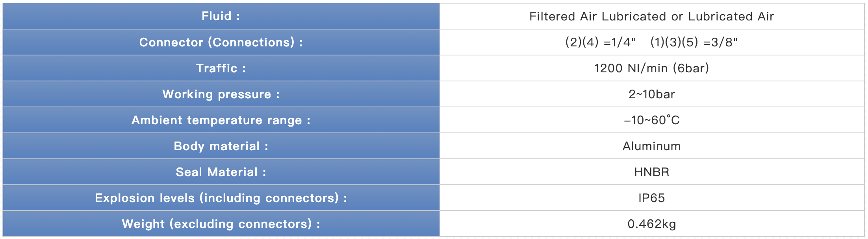868x239 pixels.
Task: Select the 0.462kg weight value
Action: click(652, 224)
